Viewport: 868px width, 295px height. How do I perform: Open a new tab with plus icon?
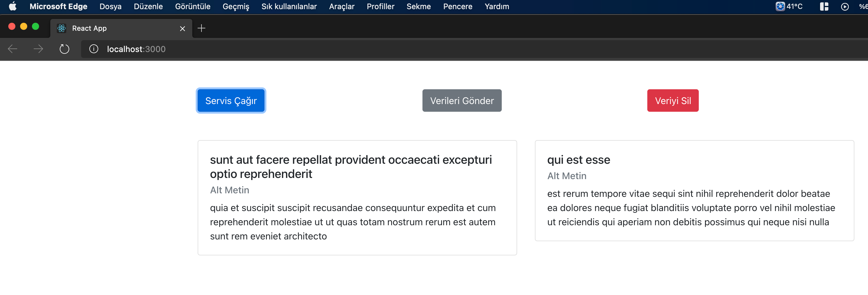[x=201, y=28]
